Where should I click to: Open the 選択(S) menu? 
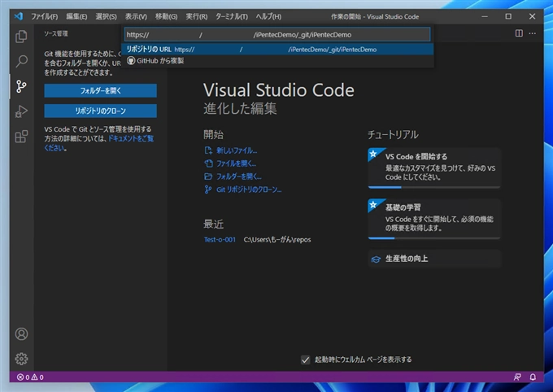pos(106,16)
